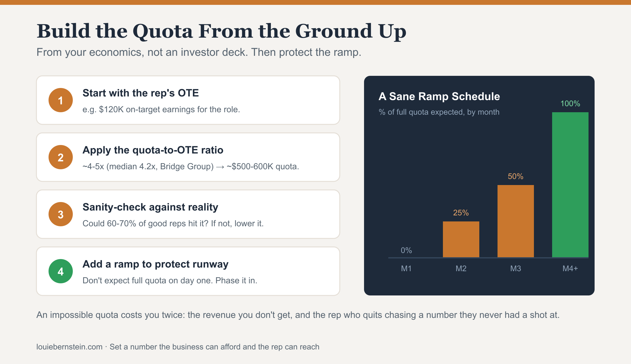Click the green step 4 circle
The width and height of the screenshot is (631, 364).
61,271
